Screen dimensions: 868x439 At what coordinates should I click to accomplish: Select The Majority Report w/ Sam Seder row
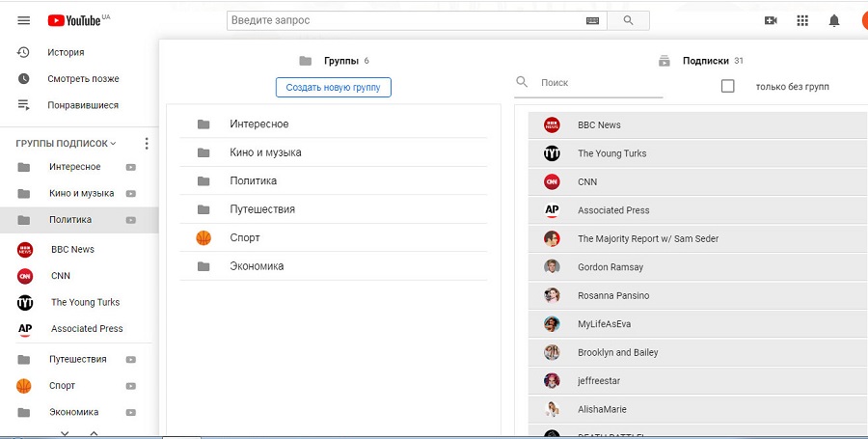pos(697,238)
